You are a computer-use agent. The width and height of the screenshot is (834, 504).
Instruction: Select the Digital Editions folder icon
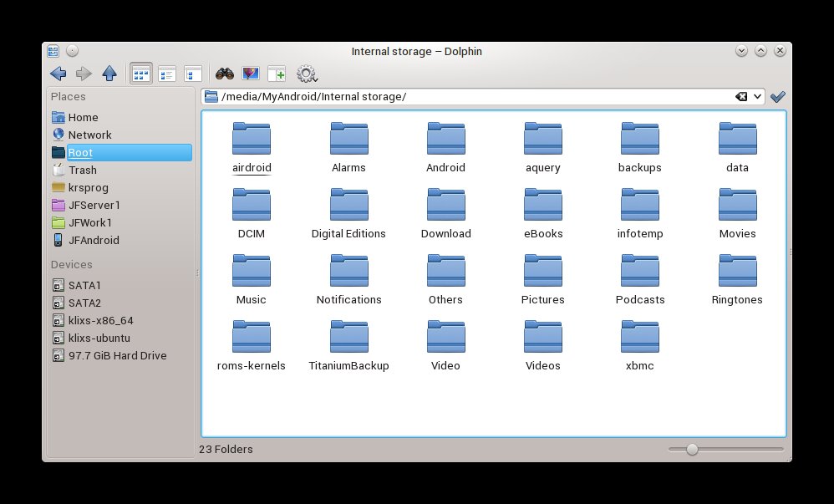(x=349, y=205)
